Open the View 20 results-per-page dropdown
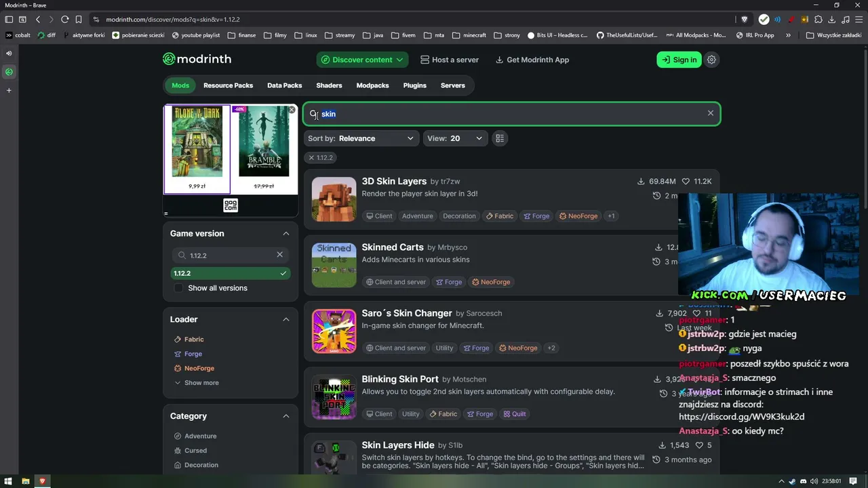Viewport: 868px width, 488px height. (x=455, y=138)
